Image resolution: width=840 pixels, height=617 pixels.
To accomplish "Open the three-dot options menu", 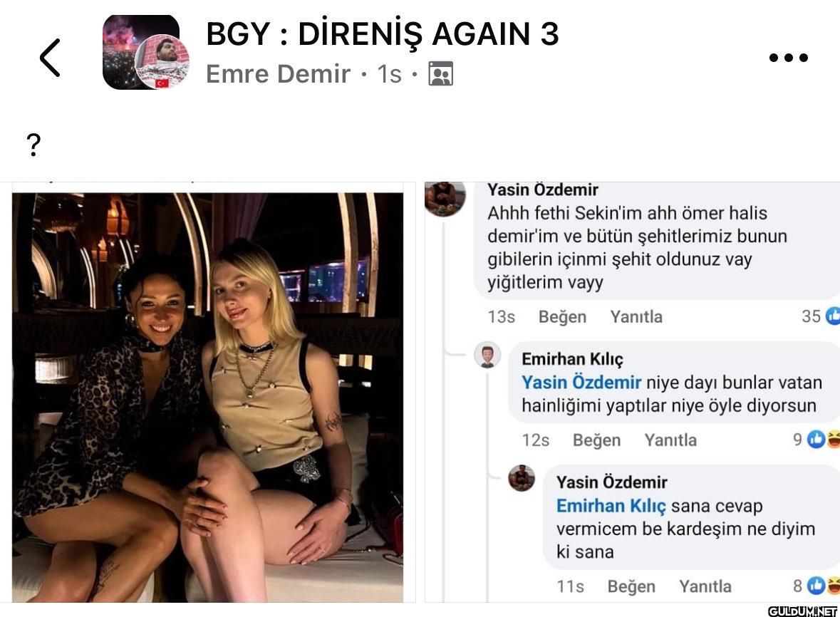I will (788, 57).
